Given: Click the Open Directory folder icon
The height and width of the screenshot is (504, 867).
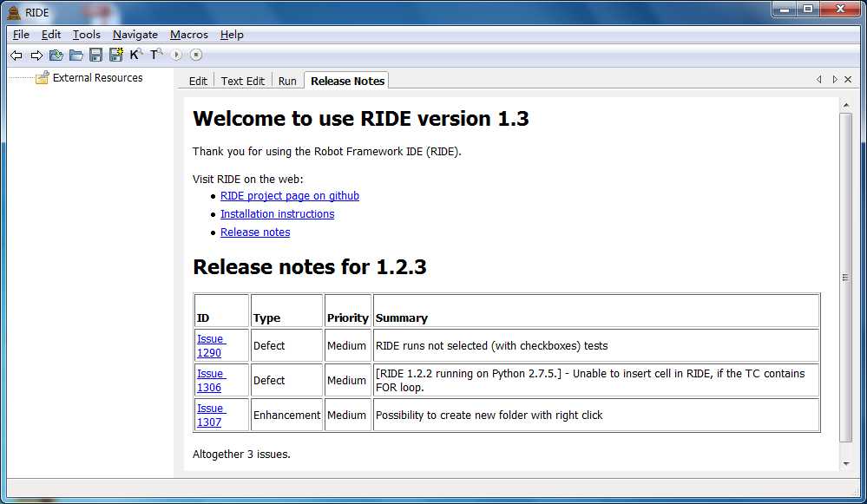Looking at the screenshot, I should 76,56.
